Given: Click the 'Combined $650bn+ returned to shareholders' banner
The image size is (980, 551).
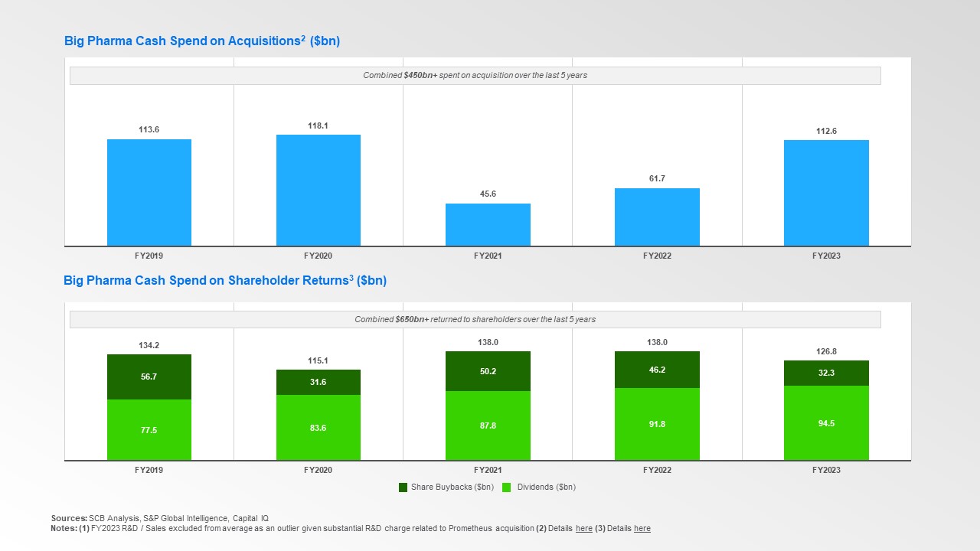Looking at the screenshot, I should tap(475, 320).
